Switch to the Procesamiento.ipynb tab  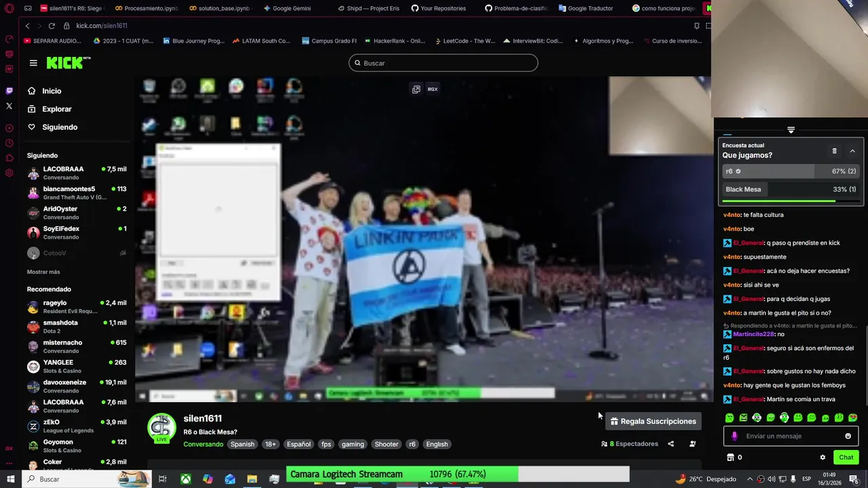[x=146, y=8]
